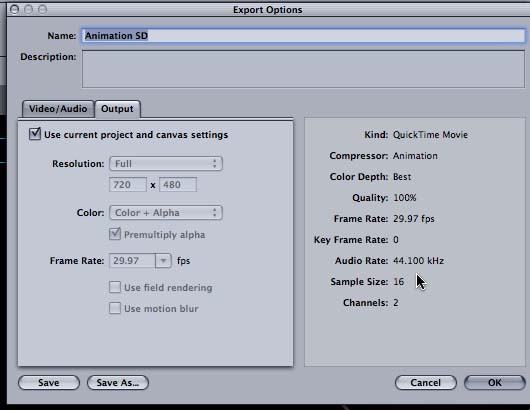
Task: Click the width field showing 720
Action: click(128, 185)
